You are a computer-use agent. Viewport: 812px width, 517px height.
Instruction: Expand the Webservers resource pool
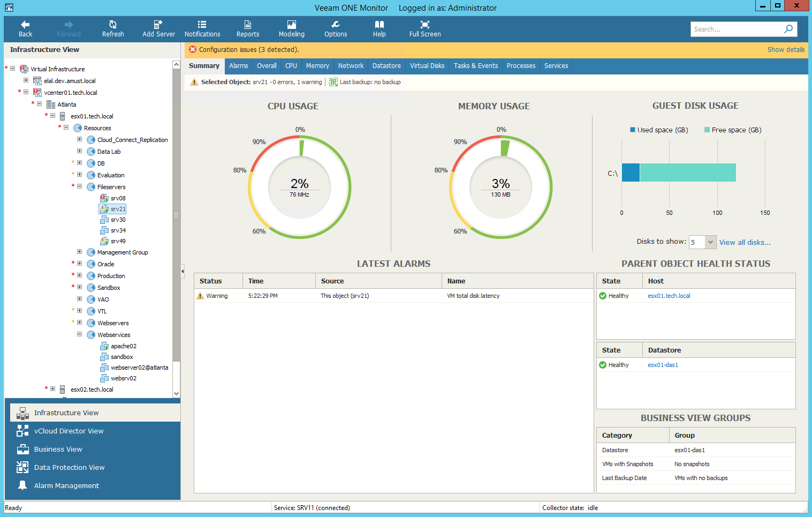79,323
